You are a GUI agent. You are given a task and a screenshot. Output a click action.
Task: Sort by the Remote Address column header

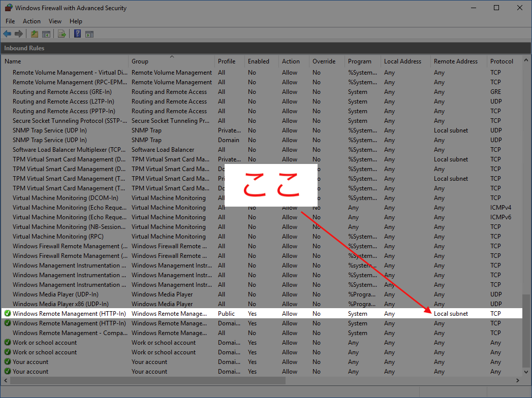click(x=458, y=61)
